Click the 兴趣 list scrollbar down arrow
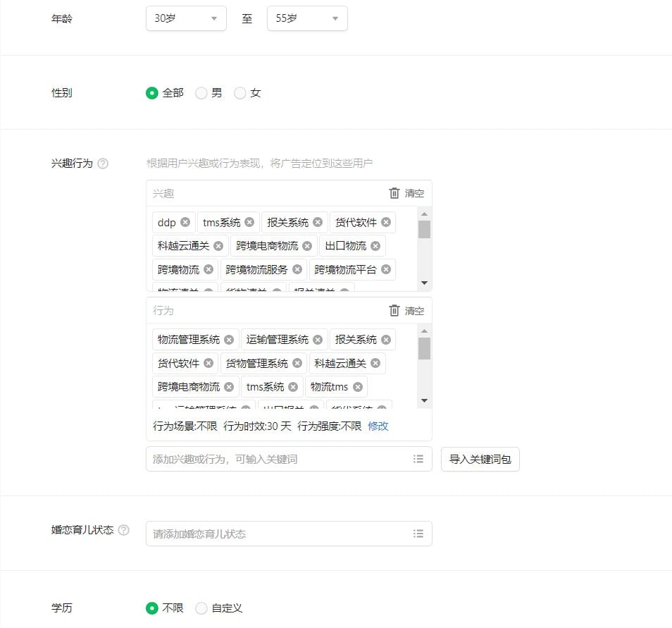 pyautogui.click(x=424, y=283)
